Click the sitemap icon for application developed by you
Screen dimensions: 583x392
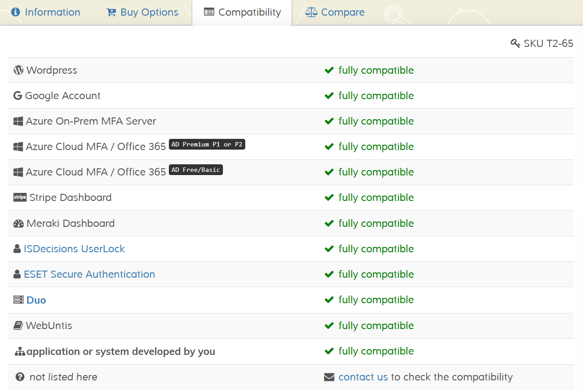click(20, 351)
